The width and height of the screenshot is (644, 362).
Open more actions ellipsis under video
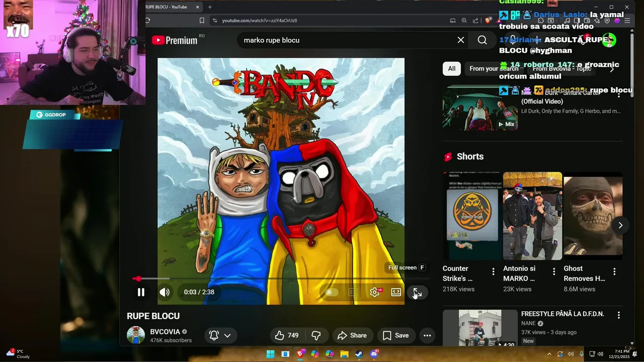click(x=427, y=335)
